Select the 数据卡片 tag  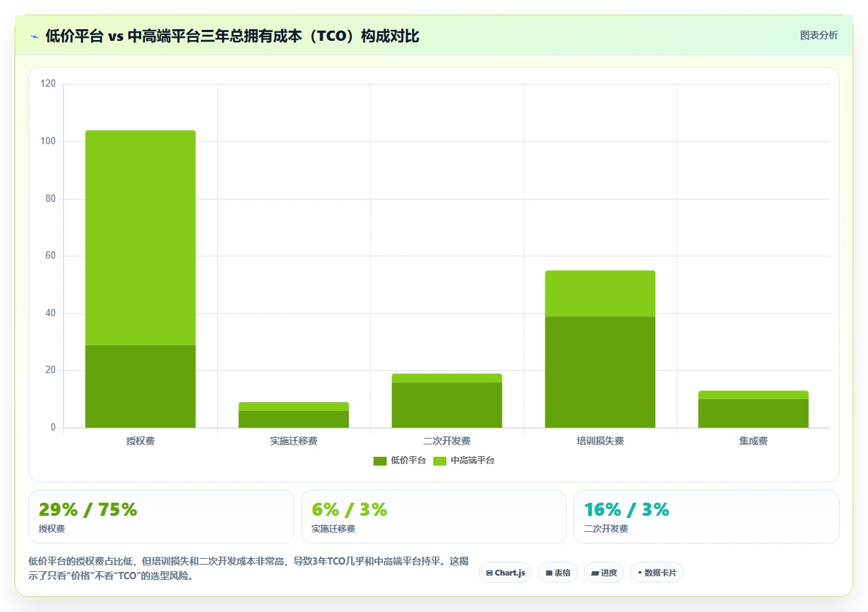(x=657, y=573)
